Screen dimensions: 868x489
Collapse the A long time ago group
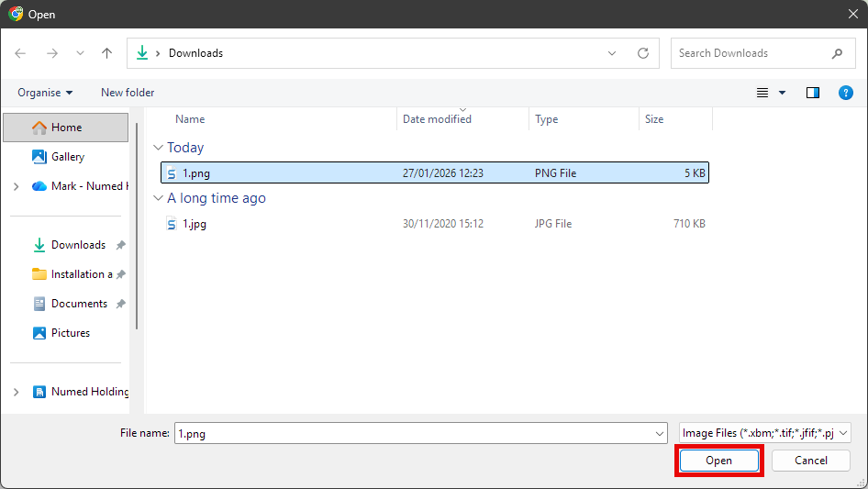[159, 198]
